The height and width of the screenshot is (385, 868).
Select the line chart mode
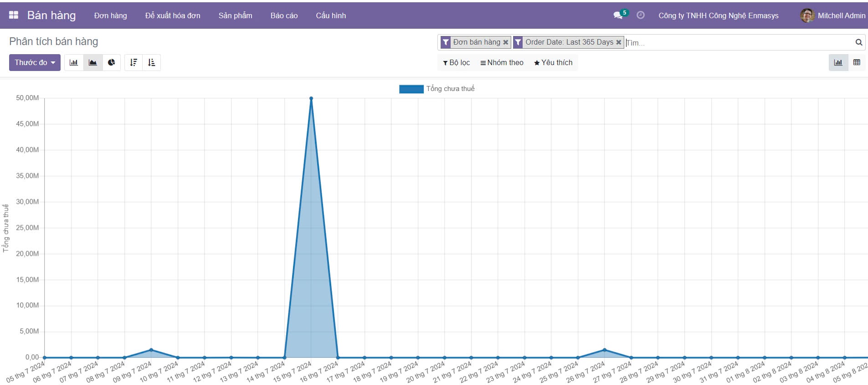(x=93, y=62)
